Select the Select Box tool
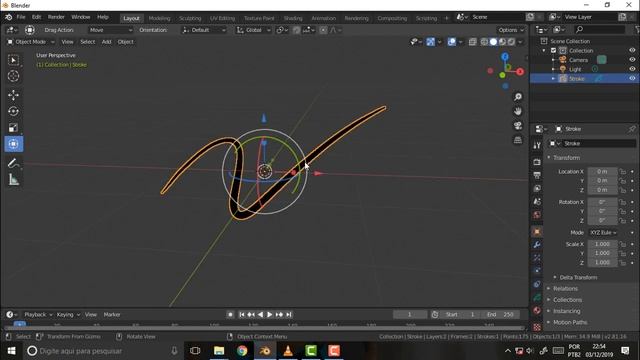640x360 pixels. (x=13, y=60)
